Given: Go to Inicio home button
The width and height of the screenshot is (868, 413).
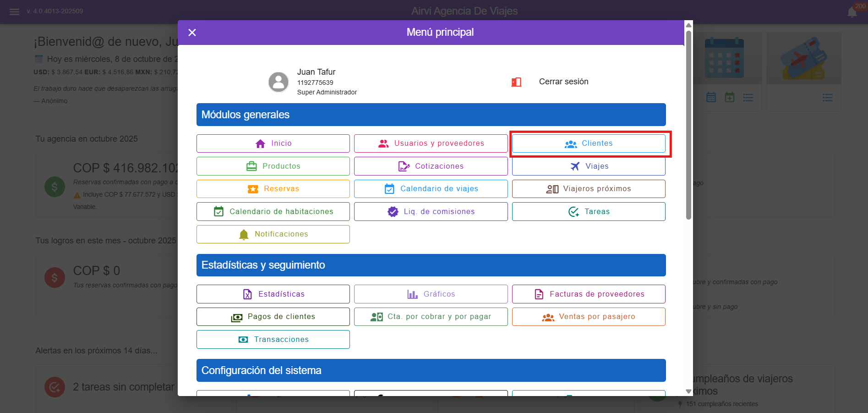Looking at the screenshot, I should [x=273, y=143].
